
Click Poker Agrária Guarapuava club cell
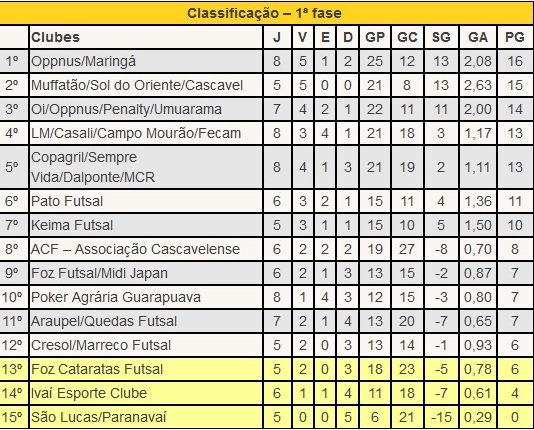(x=146, y=297)
